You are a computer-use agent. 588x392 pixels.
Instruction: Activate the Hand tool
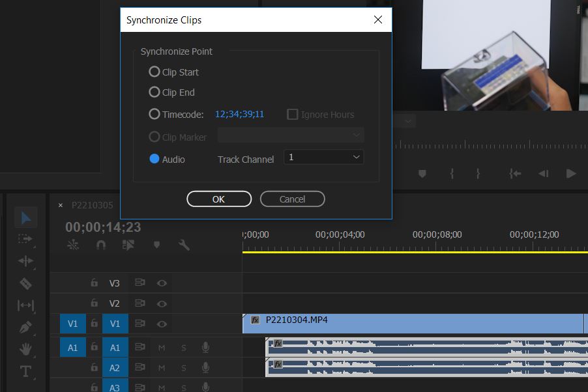(x=25, y=350)
